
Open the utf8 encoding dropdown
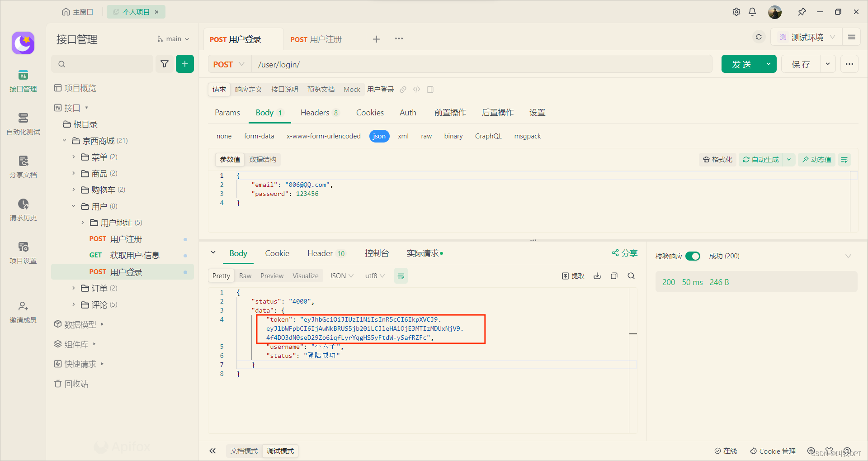coord(375,276)
